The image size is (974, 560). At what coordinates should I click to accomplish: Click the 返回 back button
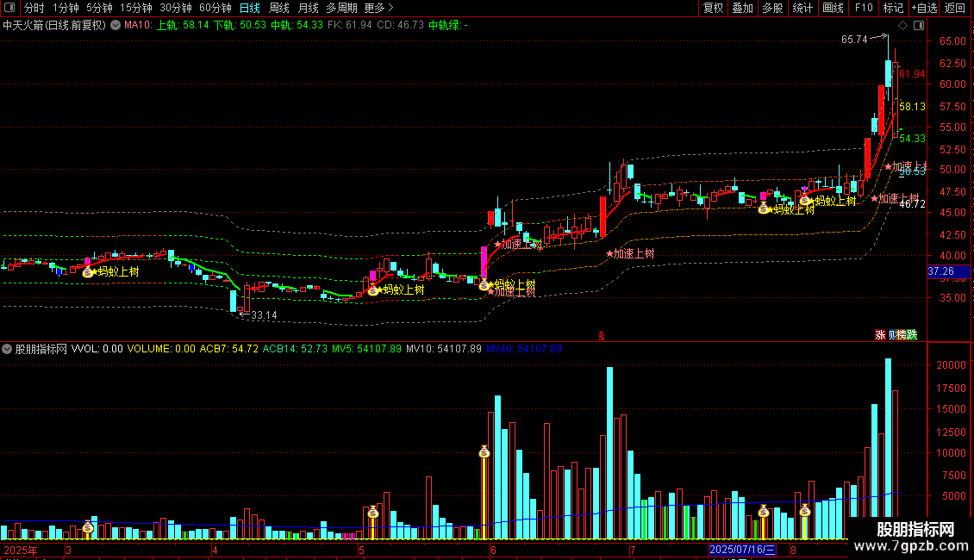pyautogui.click(x=955, y=8)
